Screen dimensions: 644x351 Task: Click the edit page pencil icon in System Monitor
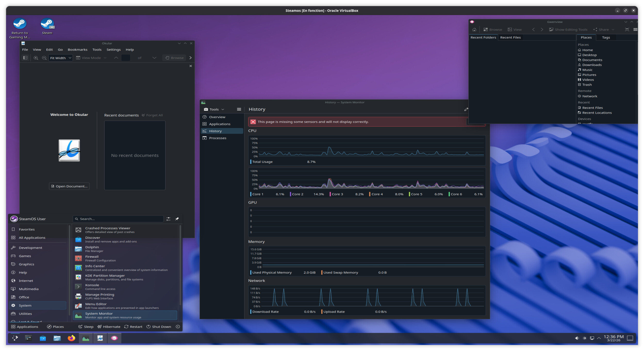click(466, 109)
